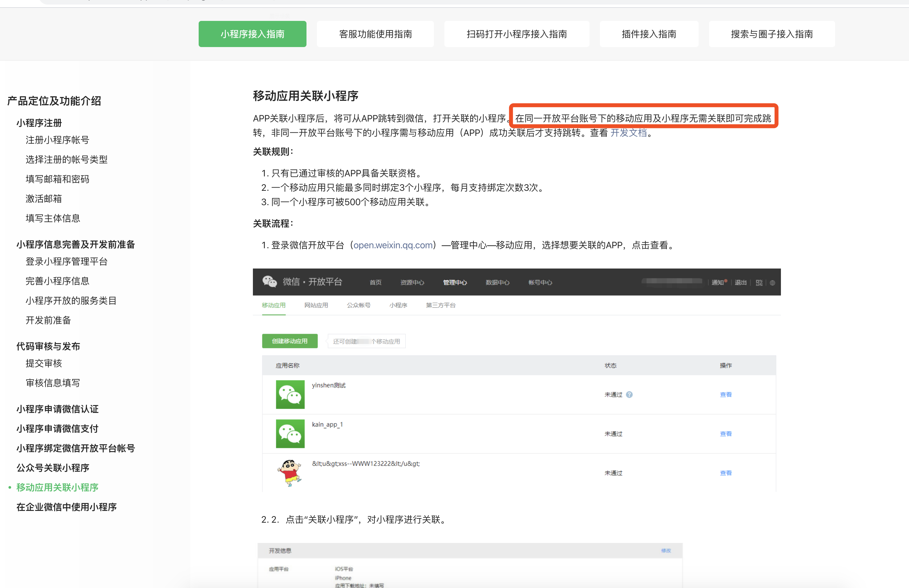Screen dimensions: 909x588
Task: Click the globe icon in the embedded platform header
Action: 772,283
